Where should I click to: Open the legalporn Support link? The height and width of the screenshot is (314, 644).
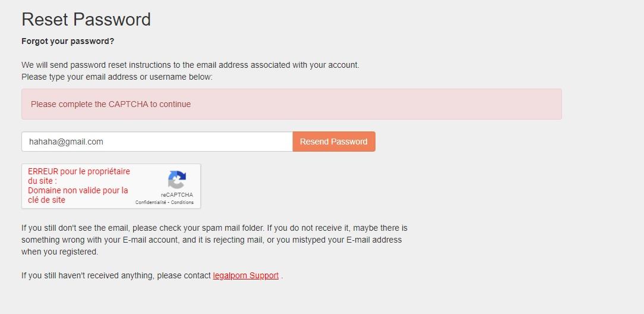pos(245,275)
